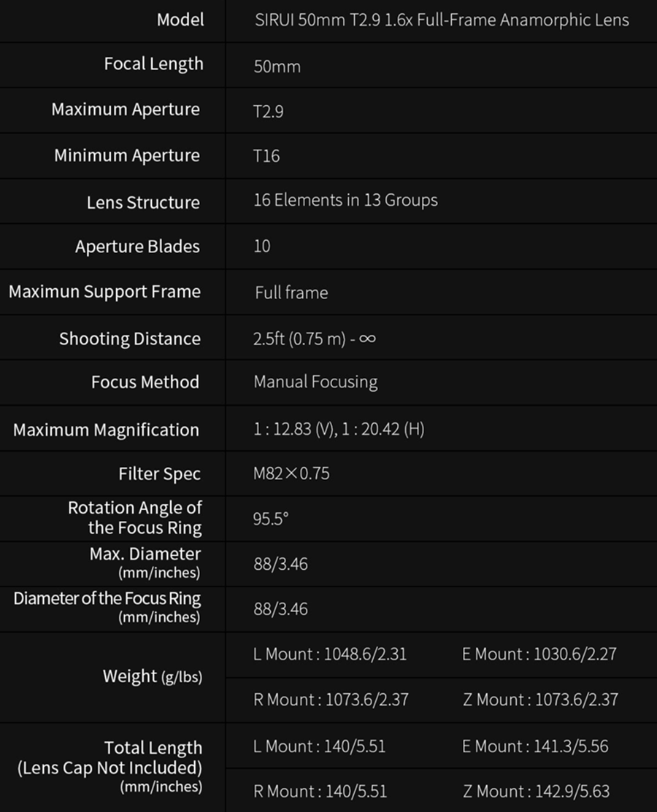Select the E Mount length 141.3/5.56
This screenshot has width=657, height=812.
[x=534, y=746]
